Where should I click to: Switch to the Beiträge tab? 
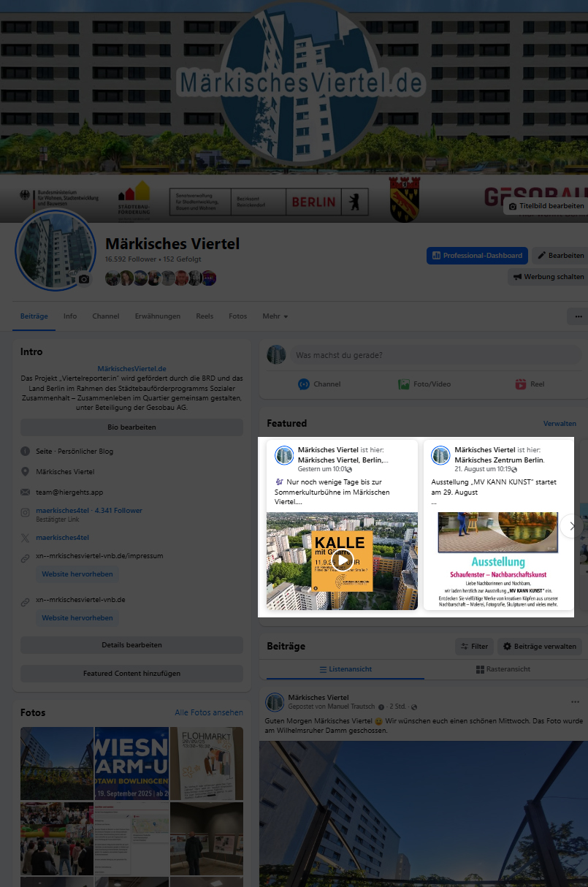point(34,316)
